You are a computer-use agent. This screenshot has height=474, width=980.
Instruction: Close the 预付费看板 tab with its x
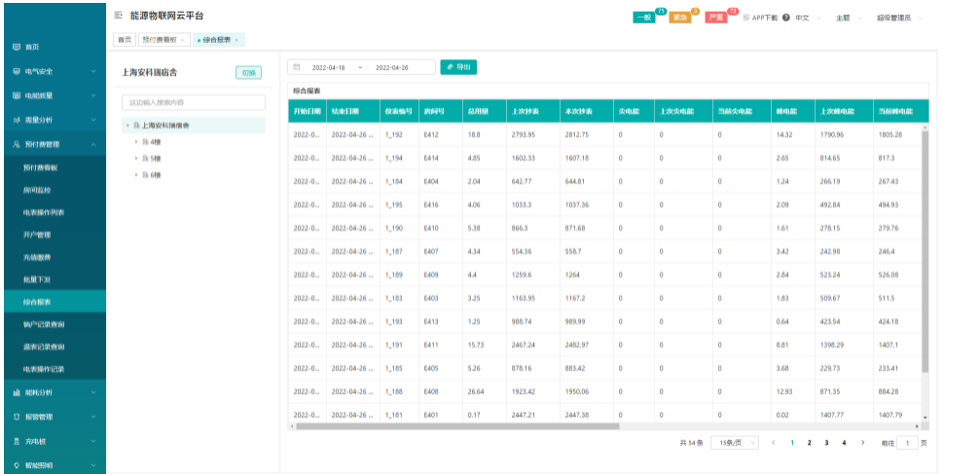pos(182,40)
